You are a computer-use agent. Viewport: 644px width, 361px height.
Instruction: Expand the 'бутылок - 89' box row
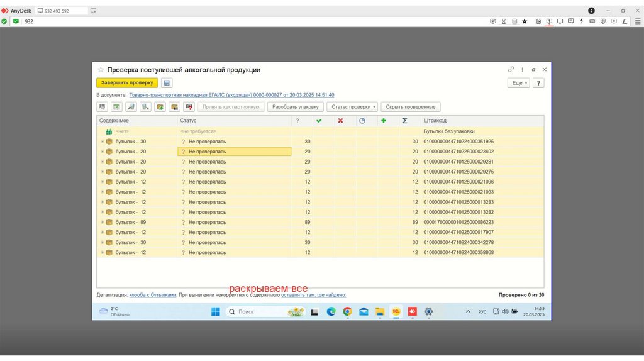(102, 222)
